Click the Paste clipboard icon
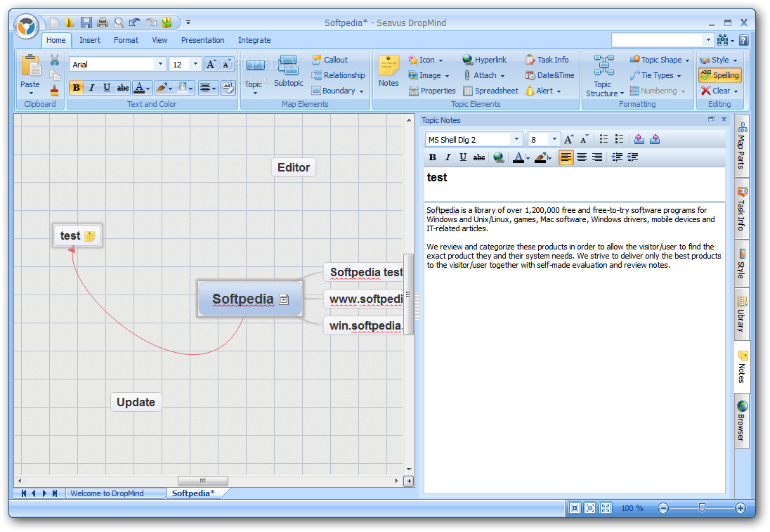The width and height of the screenshot is (770, 532). [x=30, y=66]
